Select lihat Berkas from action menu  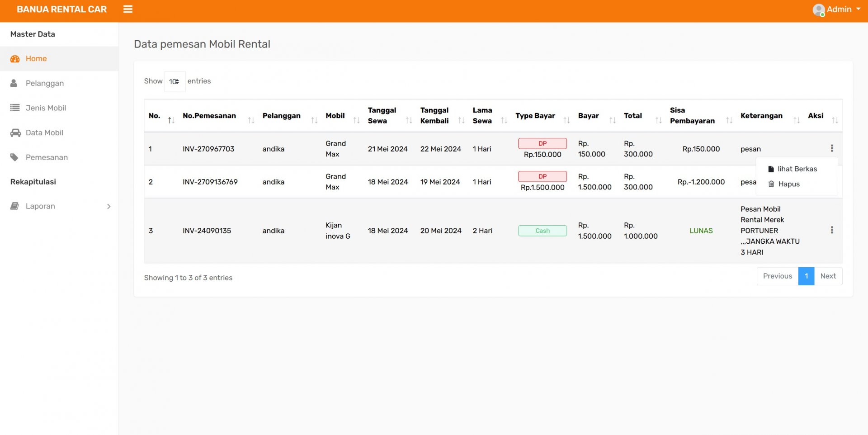(x=797, y=169)
